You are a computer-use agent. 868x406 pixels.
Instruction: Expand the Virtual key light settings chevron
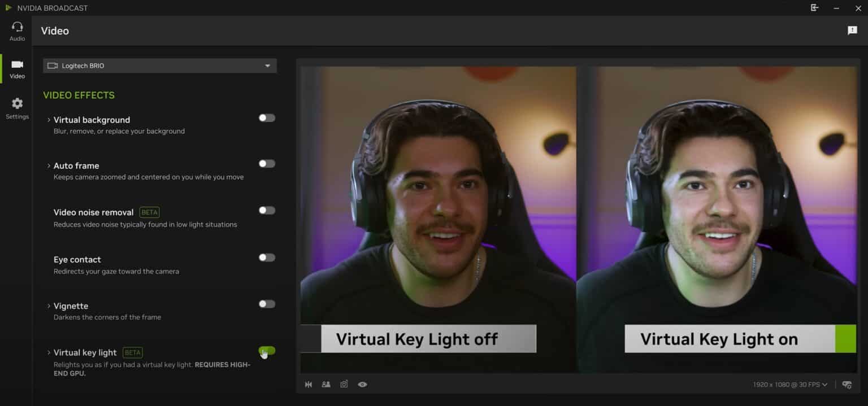pos(49,353)
